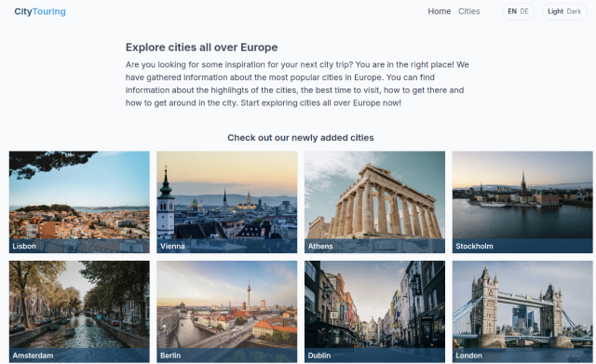Open the CityTouring logo home link
Image resolution: width=596 pixels, height=364 pixels.
point(40,11)
